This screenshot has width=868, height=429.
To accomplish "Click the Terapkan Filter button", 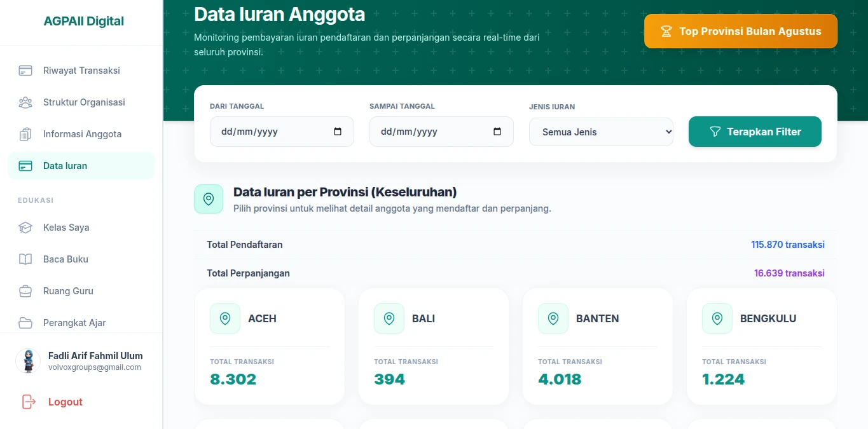I will pos(755,132).
